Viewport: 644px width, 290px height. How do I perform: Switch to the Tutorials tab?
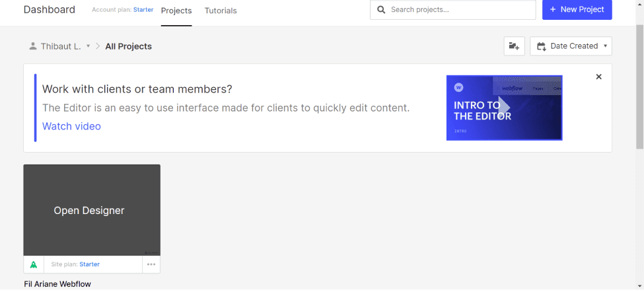[x=221, y=11]
